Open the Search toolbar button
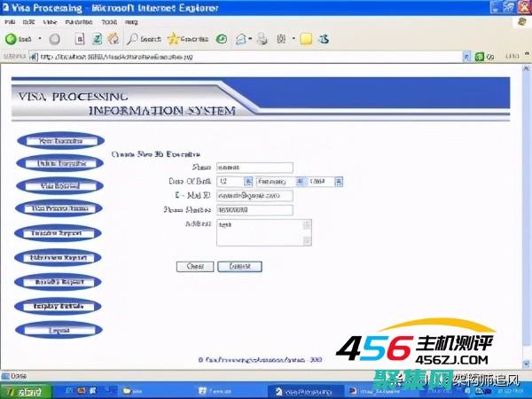 (145, 39)
